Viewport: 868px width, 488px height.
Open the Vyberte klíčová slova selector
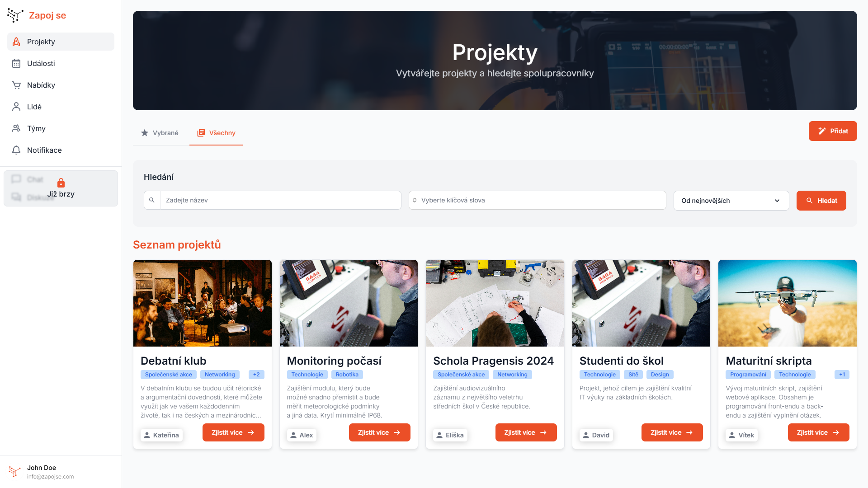[537, 200]
